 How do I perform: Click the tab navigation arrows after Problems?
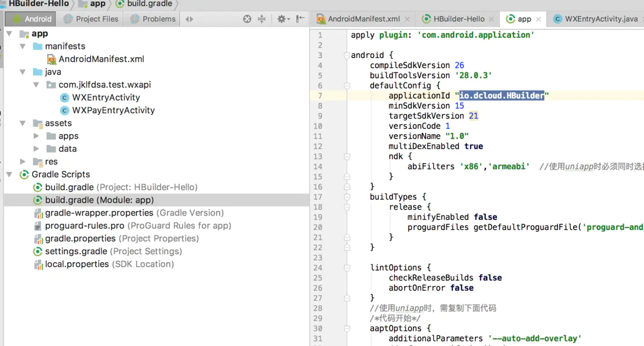[189, 19]
